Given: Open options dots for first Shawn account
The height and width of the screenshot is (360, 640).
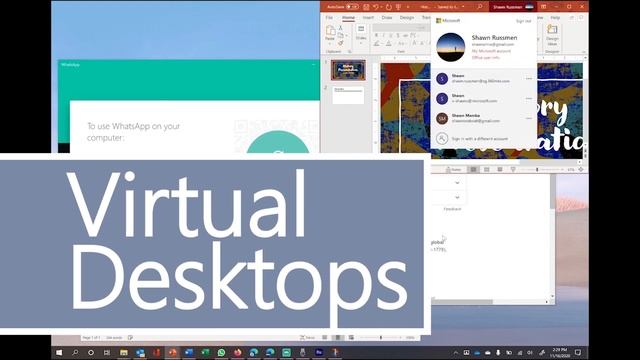Looking at the screenshot, I should (x=529, y=78).
